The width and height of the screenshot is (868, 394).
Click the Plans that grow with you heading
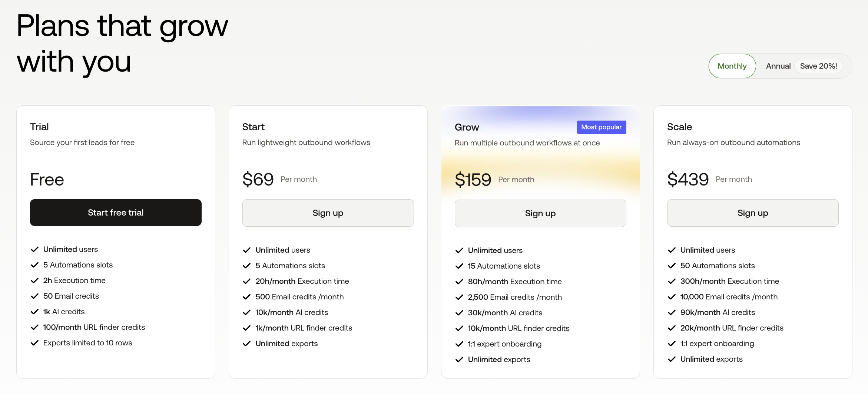click(122, 43)
